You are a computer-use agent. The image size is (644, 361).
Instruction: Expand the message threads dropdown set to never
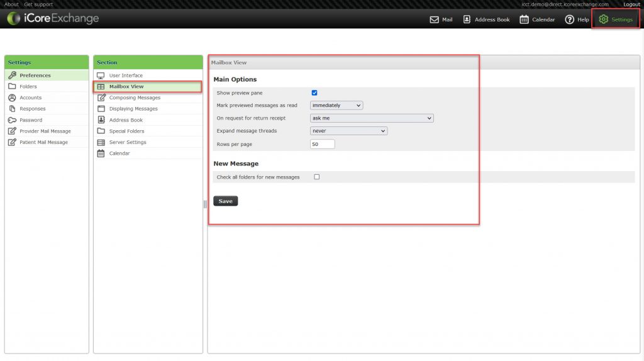pyautogui.click(x=348, y=131)
